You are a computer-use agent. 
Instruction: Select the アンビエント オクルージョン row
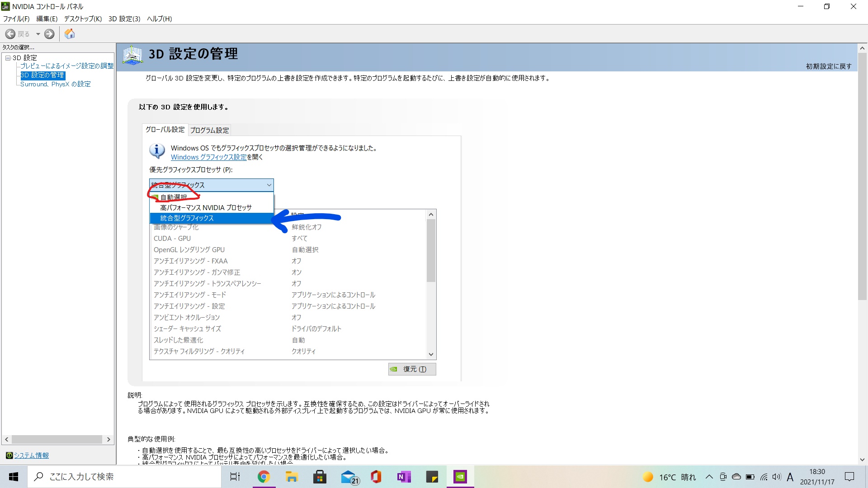(288, 318)
